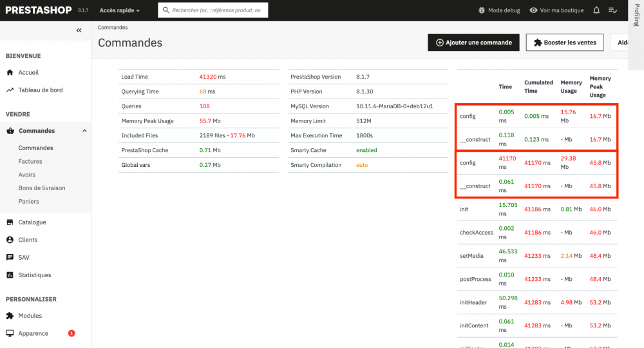Open Bons de livraison submenu item
The width and height of the screenshot is (644, 348).
(41, 188)
